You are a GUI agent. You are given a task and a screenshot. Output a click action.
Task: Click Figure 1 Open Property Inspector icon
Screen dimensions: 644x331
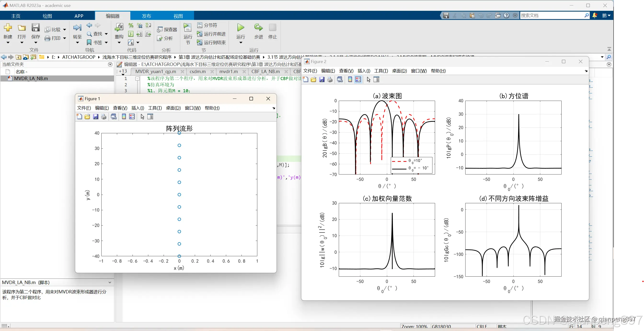pos(150,116)
